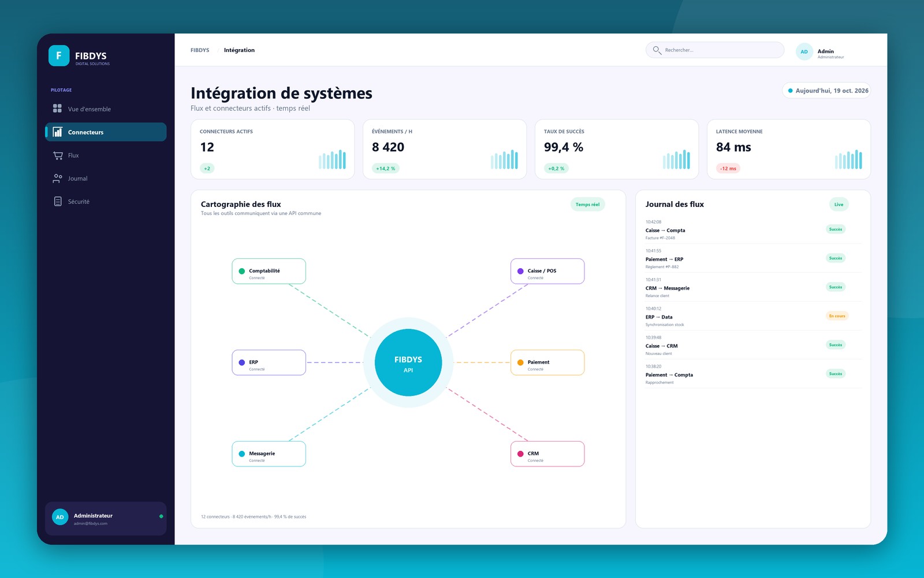Click the -12 ms latency badge
924x578 pixels.
pyautogui.click(x=728, y=168)
